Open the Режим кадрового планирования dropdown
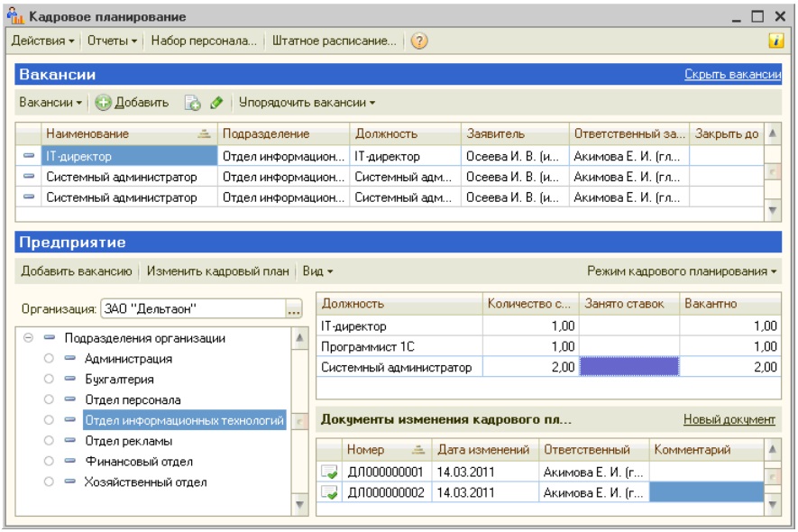The height and width of the screenshot is (532, 798). [683, 271]
